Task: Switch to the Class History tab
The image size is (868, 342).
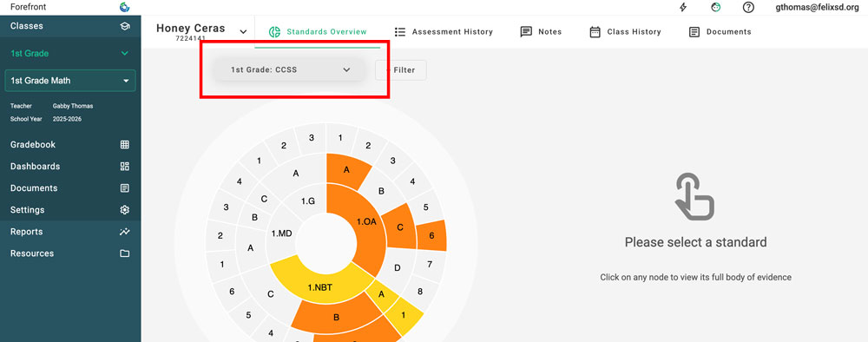Action: 625,31
